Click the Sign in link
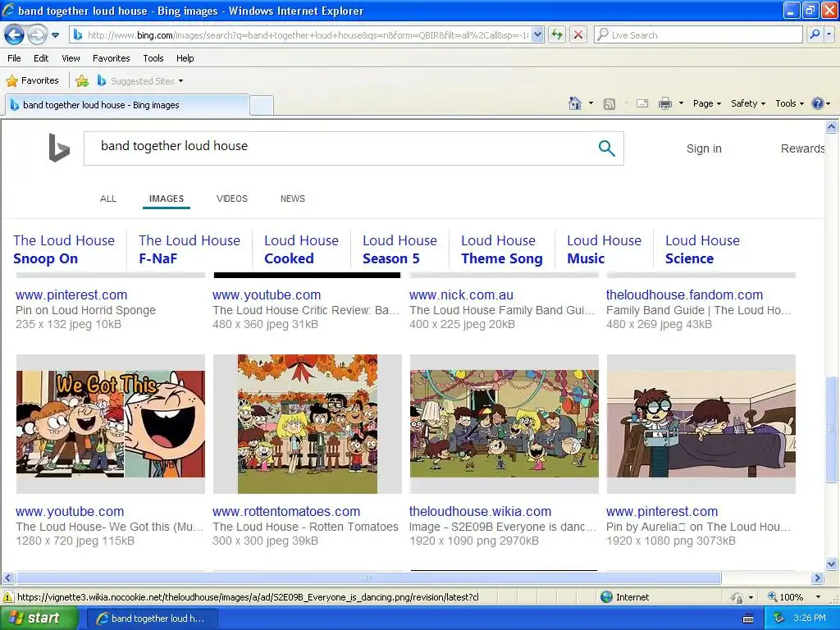Viewport: 840px width, 630px height. click(x=704, y=148)
